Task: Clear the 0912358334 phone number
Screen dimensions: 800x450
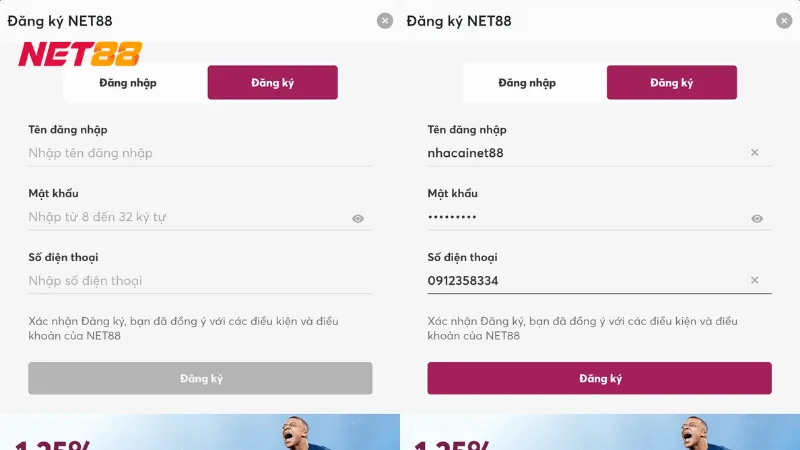Action: pyautogui.click(x=755, y=281)
